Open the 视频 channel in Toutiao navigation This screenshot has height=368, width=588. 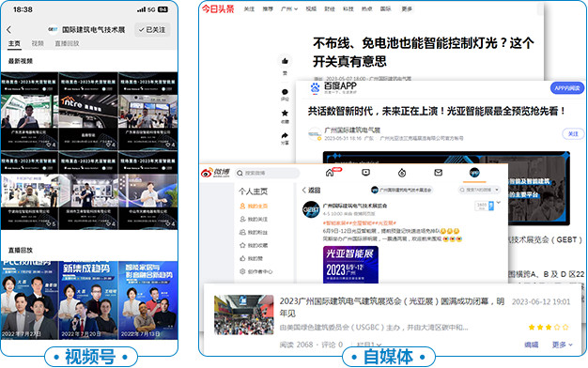click(311, 9)
